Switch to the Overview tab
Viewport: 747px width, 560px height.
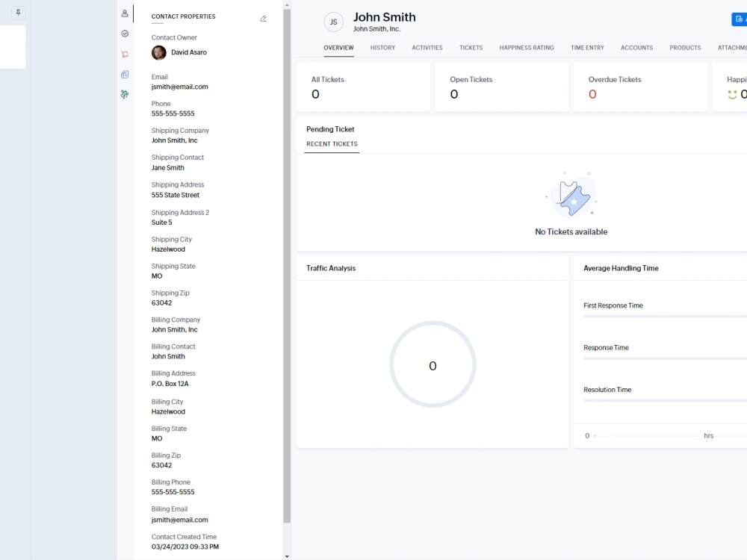click(x=338, y=48)
